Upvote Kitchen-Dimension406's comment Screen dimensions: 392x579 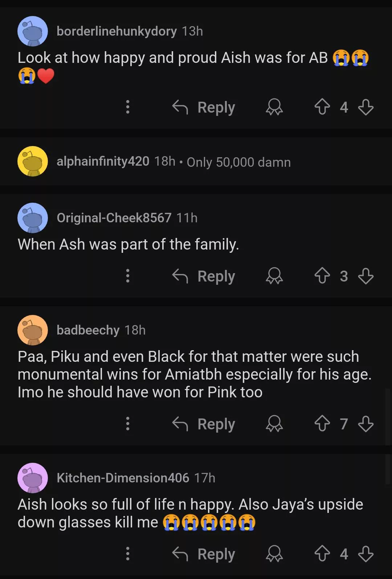pyautogui.click(x=322, y=554)
